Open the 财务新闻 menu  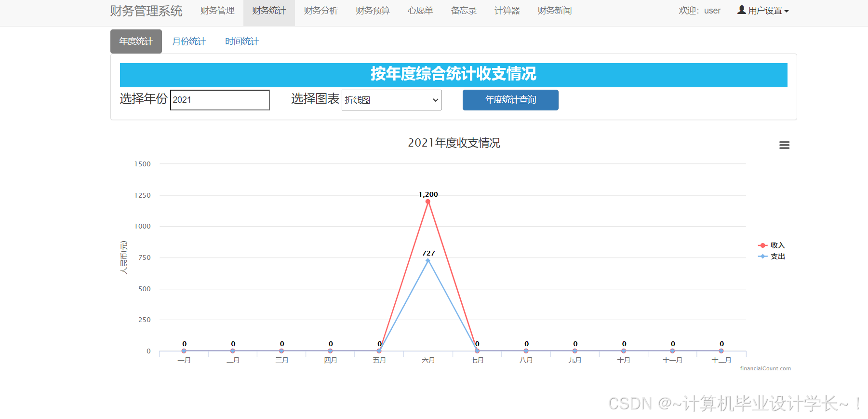click(555, 11)
